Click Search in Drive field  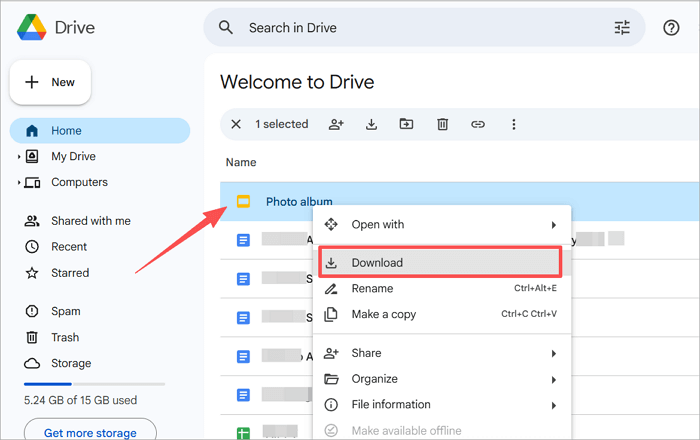(424, 28)
